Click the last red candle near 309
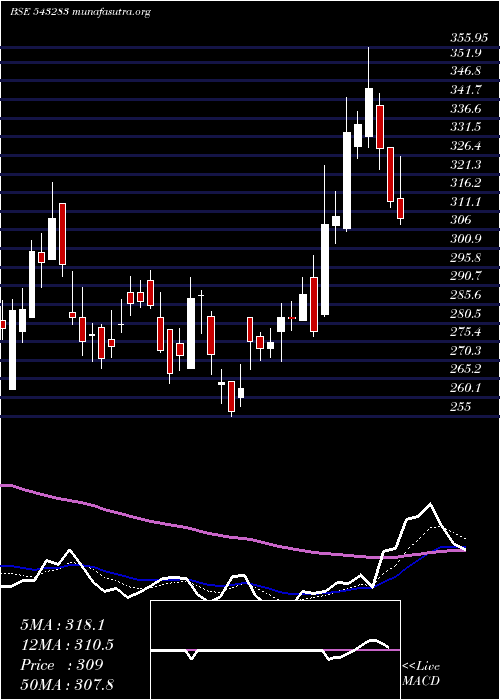This screenshot has height=700, width=500. (x=400, y=208)
